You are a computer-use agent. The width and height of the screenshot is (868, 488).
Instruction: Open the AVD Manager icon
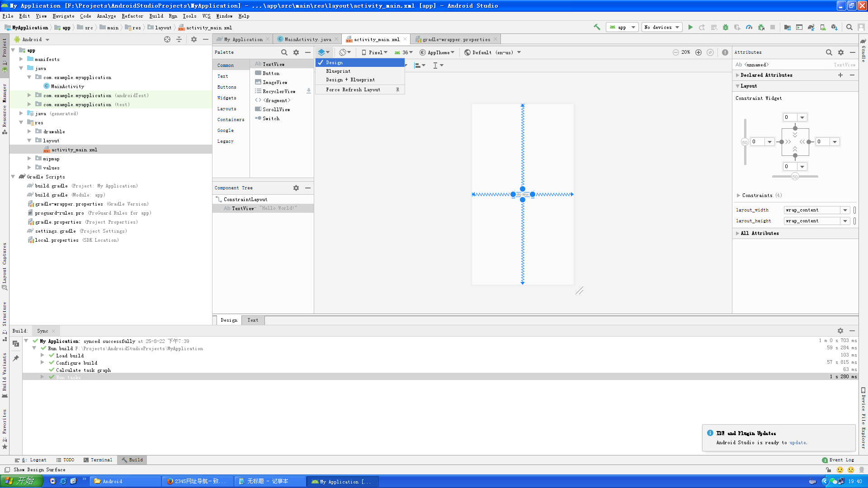coord(823,27)
